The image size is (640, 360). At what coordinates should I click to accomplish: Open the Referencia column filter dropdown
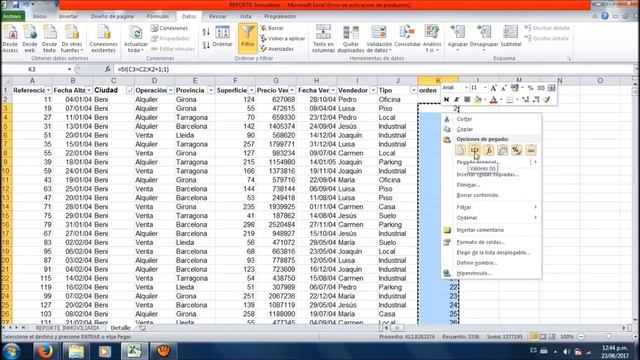(48, 90)
